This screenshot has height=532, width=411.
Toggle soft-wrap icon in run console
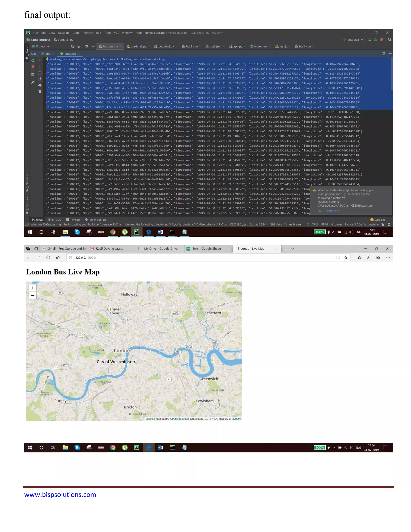pyautogui.click(x=40, y=73)
